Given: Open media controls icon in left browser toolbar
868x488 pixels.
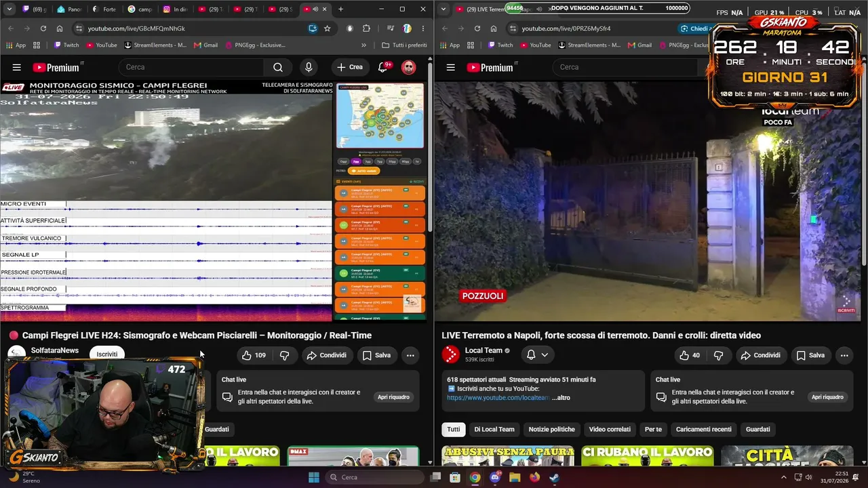Looking at the screenshot, I should (391, 28).
